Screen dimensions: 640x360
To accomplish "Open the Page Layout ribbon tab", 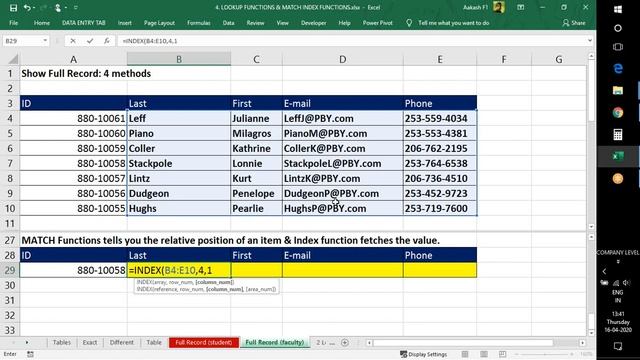I will 159,23.
